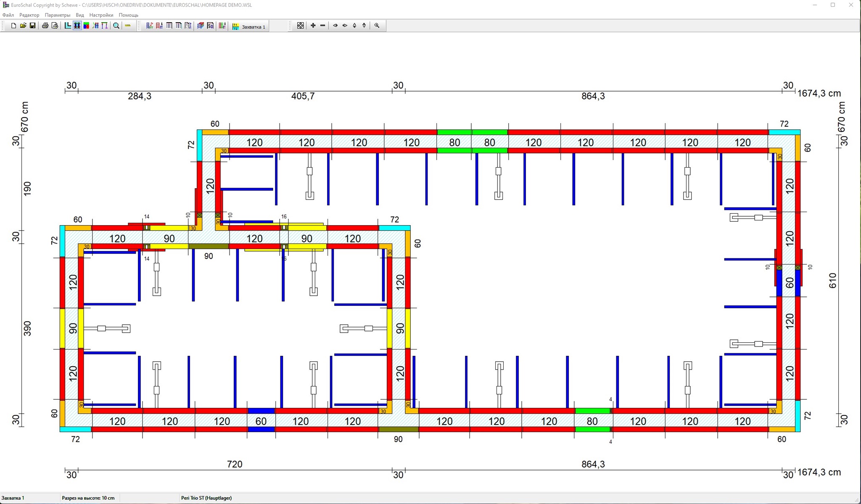Click the fit-to-view checkered icon
This screenshot has height=504, width=861.
click(x=300, y=26)
